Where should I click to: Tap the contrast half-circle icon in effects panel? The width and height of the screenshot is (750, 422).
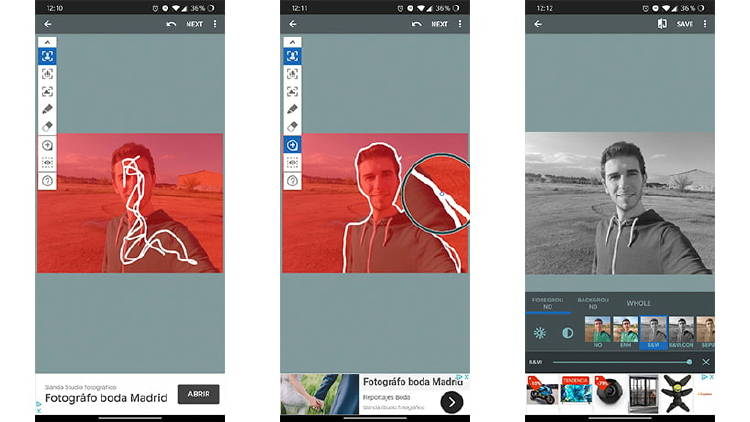[x=567, y=333]
